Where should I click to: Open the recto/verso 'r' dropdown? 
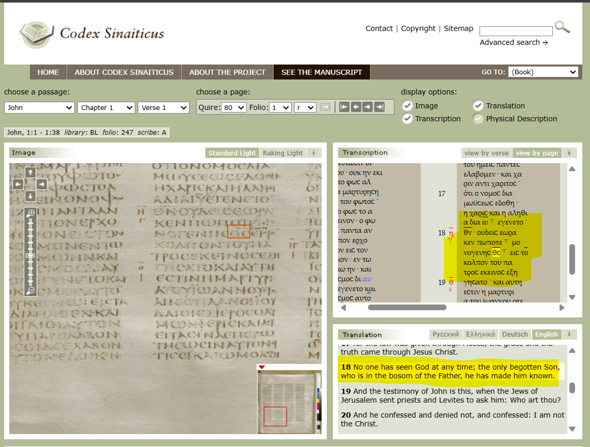coord(305,108)
